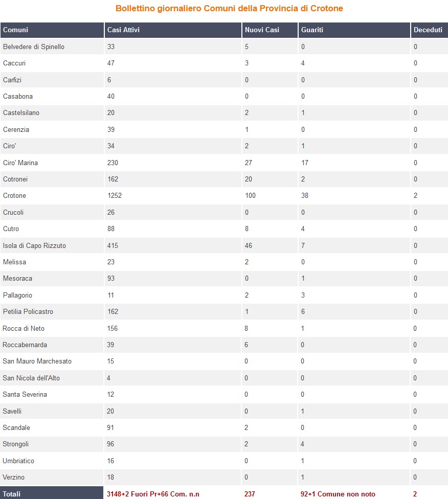Select the page title 'Bollettino giornaliero' heading
The image size is (448, 499).
229,9
